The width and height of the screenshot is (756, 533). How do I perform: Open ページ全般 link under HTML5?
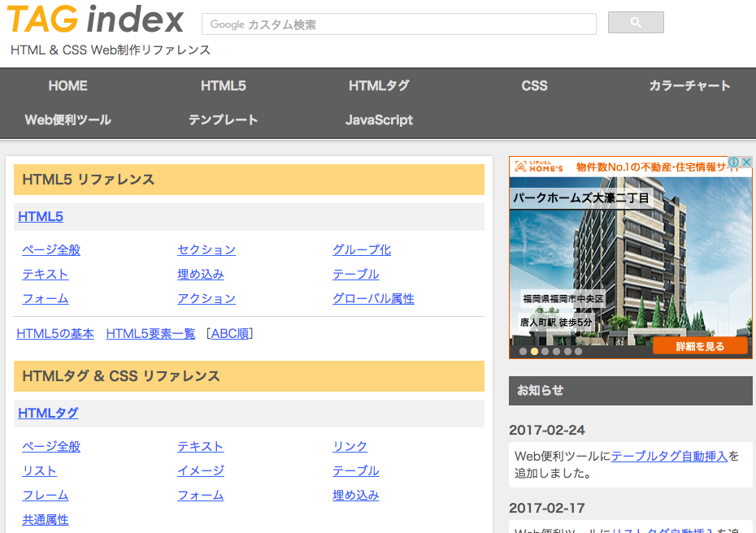(51, 249)
